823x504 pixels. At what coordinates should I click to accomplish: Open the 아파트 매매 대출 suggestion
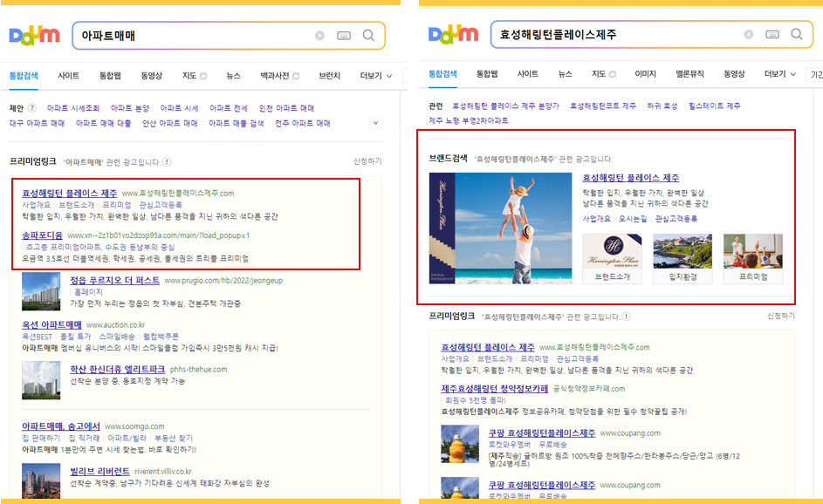click(x=103, y=123)
